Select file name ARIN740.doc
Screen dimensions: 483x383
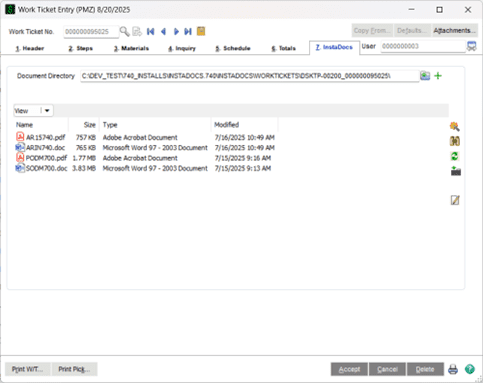[x=45, y=148]
